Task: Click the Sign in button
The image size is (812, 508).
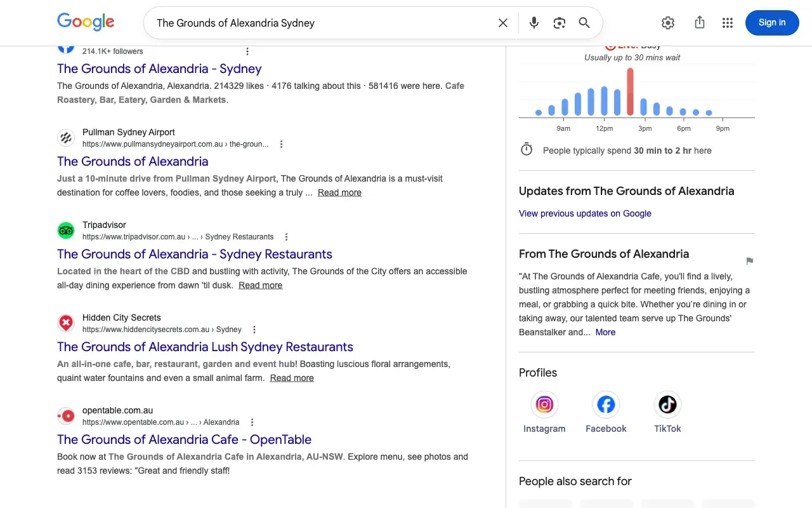Action: (772, 22)
